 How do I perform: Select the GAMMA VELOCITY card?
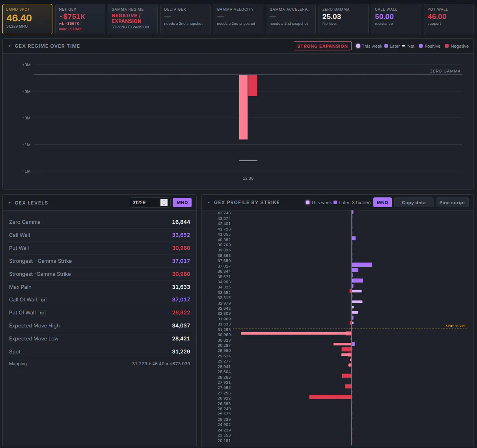point(238,19)
